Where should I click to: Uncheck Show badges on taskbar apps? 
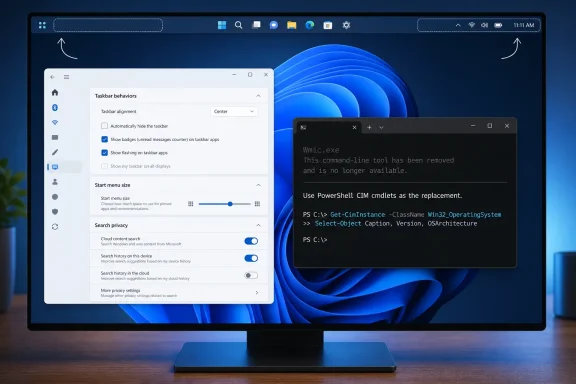104,139
